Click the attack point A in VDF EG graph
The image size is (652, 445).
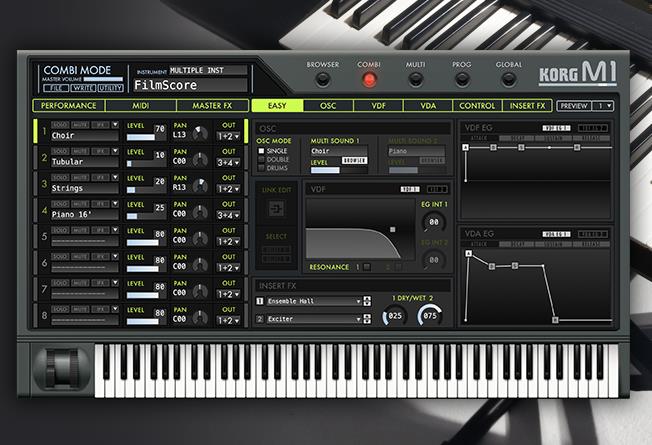point(465,147)
